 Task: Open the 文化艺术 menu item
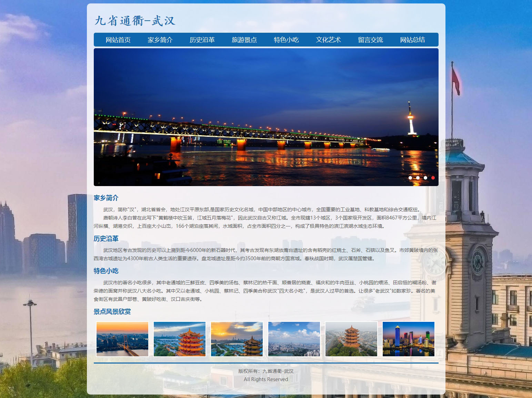[328, 40]
